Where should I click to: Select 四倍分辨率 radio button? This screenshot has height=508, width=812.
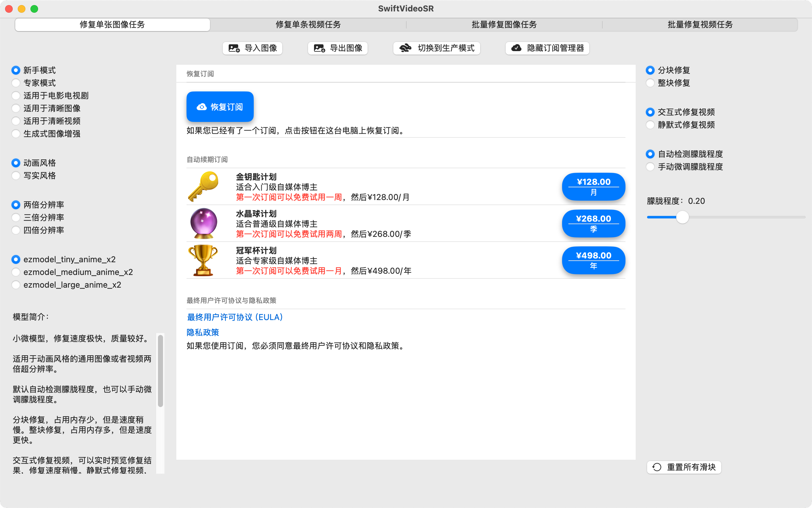[16, 230]
